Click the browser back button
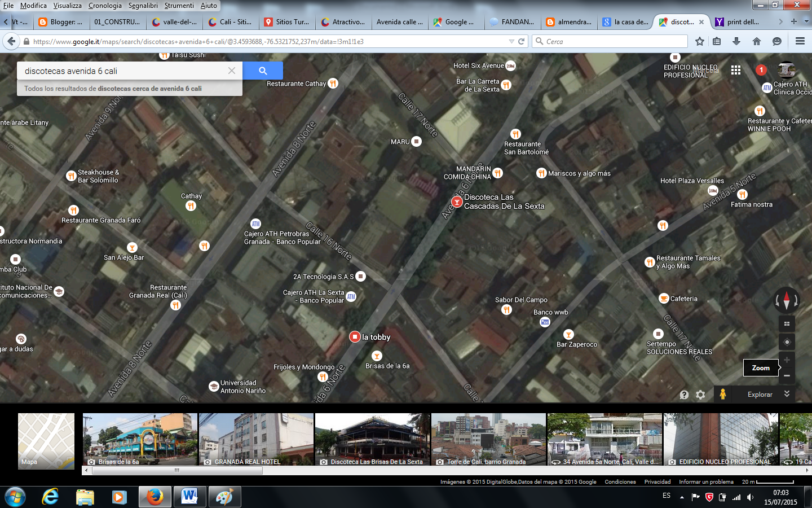 pos(11,41)
